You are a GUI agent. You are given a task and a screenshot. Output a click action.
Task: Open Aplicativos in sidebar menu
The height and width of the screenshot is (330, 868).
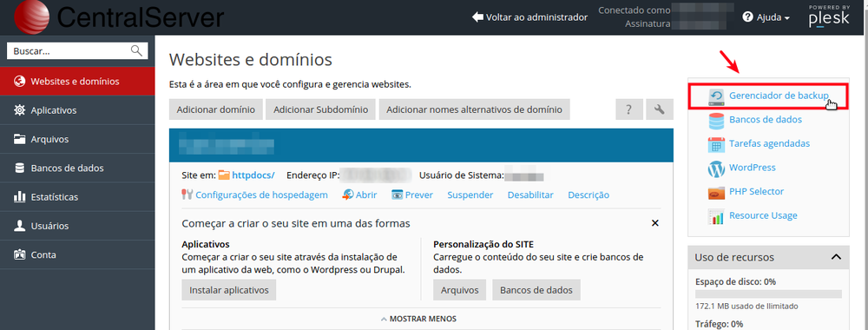pos(77,110)
